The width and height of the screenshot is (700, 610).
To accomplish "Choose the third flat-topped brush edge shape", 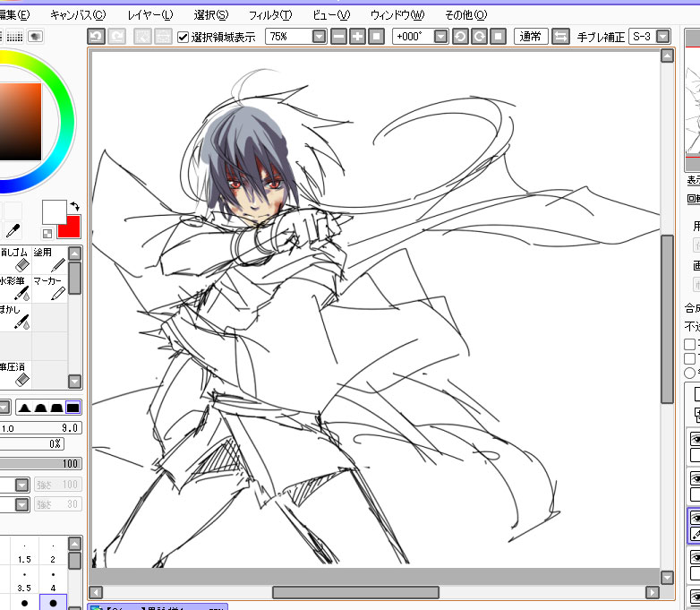I will (56, 408).
